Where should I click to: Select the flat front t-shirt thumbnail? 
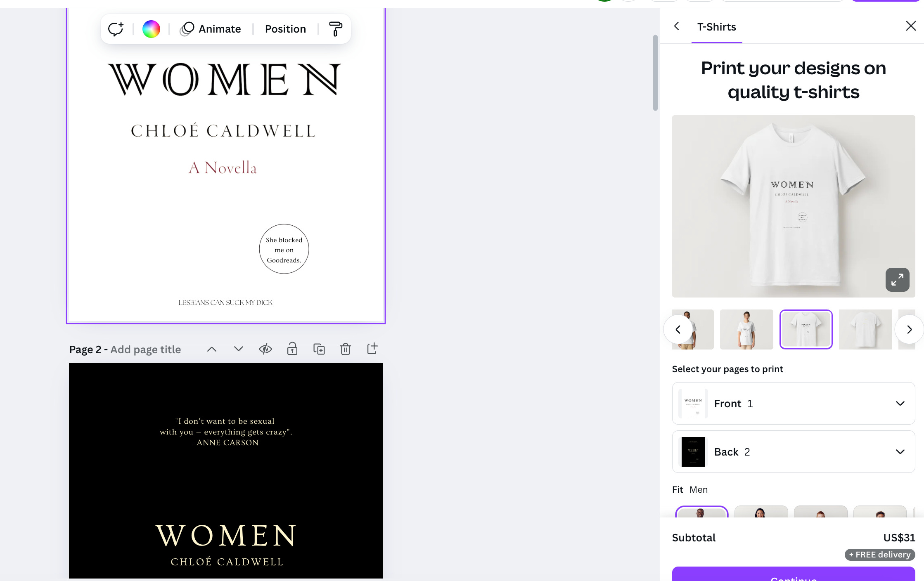tap(806, 329)
